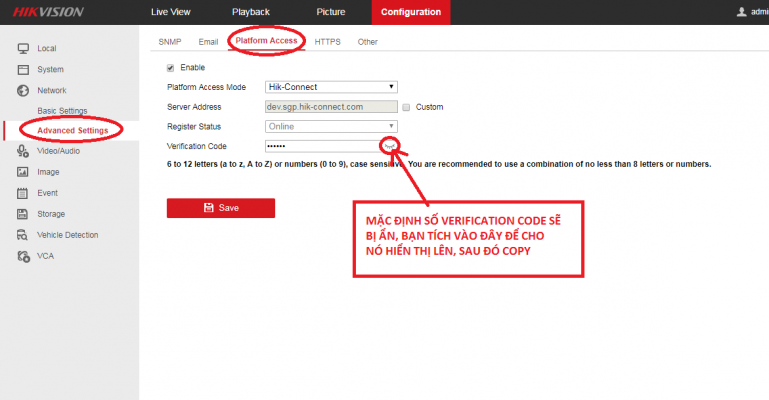Click the Vehicle Detection icon
This screenshot has height=400, width=769.
[23, 235]
